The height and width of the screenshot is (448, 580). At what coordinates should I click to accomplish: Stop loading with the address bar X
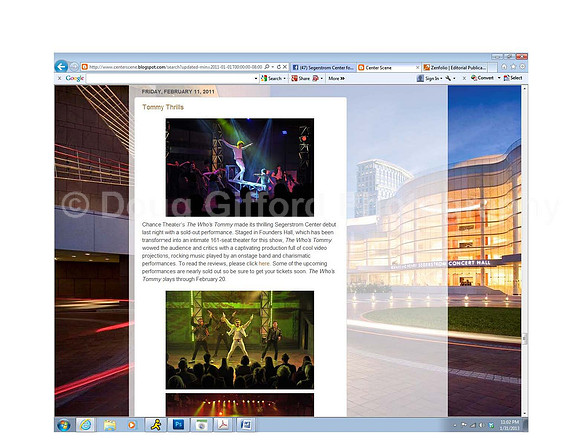coord(285,67)
